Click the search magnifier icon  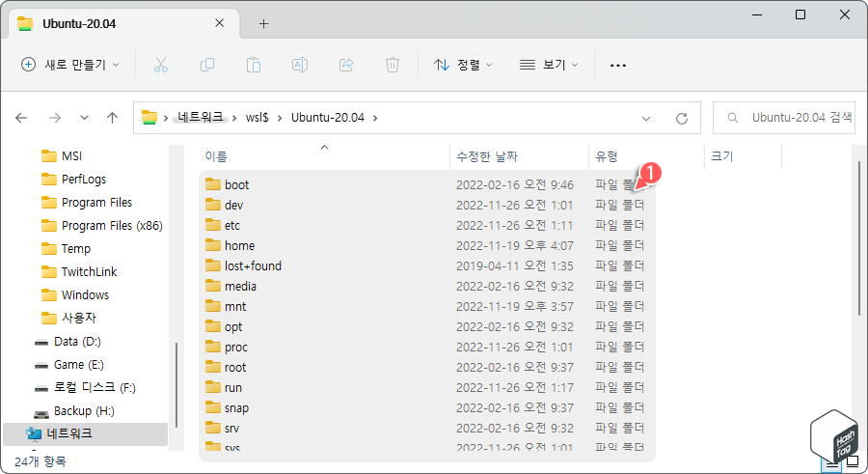coord(732,118)
